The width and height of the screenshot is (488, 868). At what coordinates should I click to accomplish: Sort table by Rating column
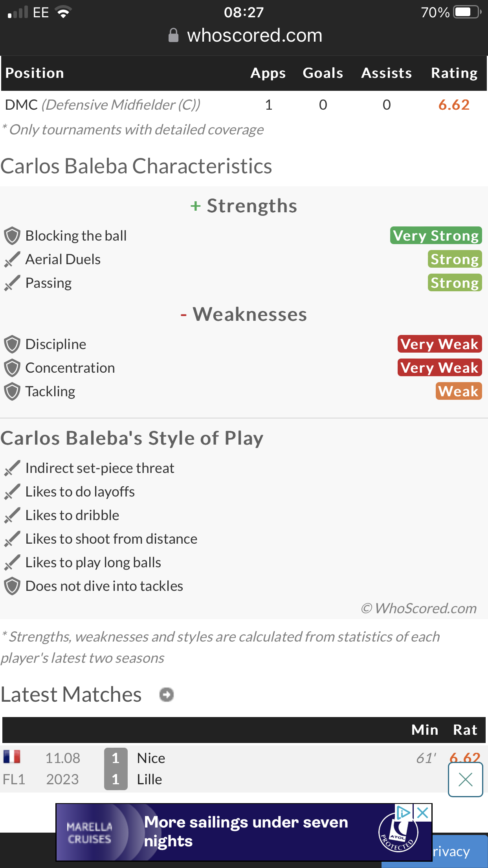(x=454, y=73)
